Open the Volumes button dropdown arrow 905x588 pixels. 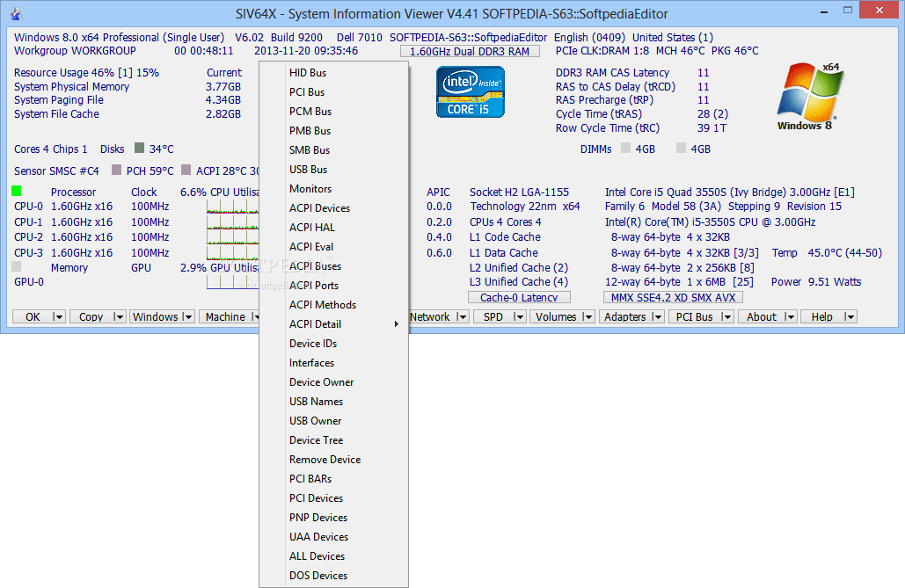pyautogui.click(x=588, y=316)
